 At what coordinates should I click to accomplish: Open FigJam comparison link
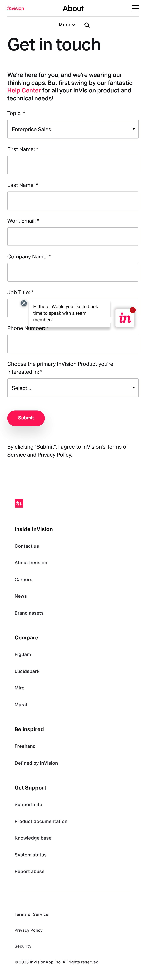[23, 654]
